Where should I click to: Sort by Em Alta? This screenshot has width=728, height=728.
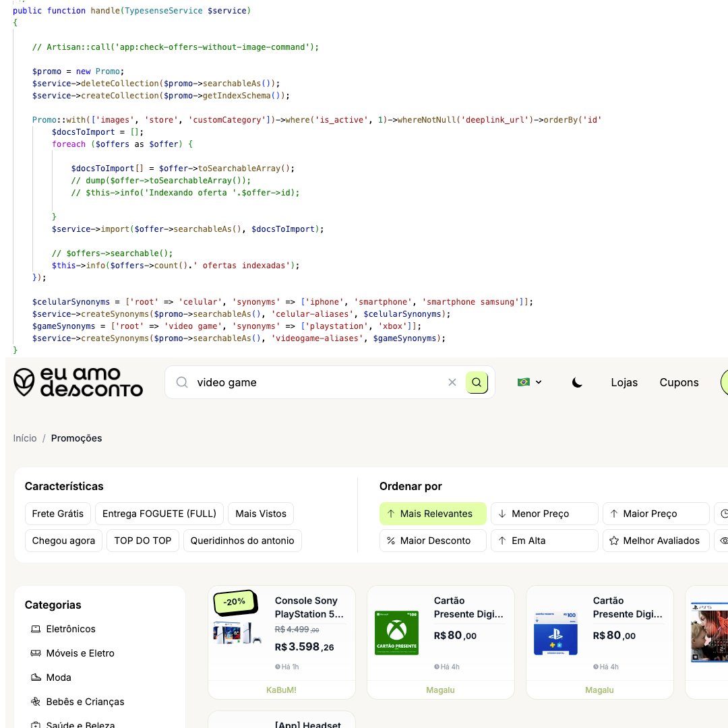pyautogui.click(x=544, y=541)
